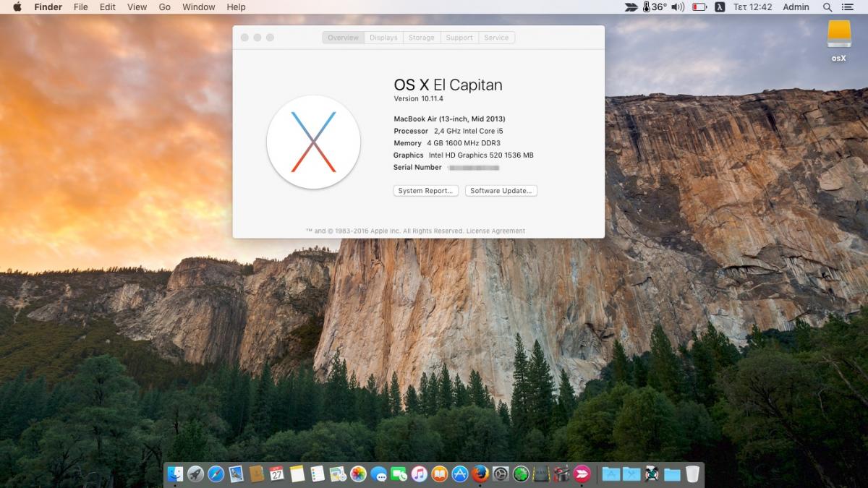Open the File menu
The height and width of the screenshot is (488, 868).
(81, 7)
